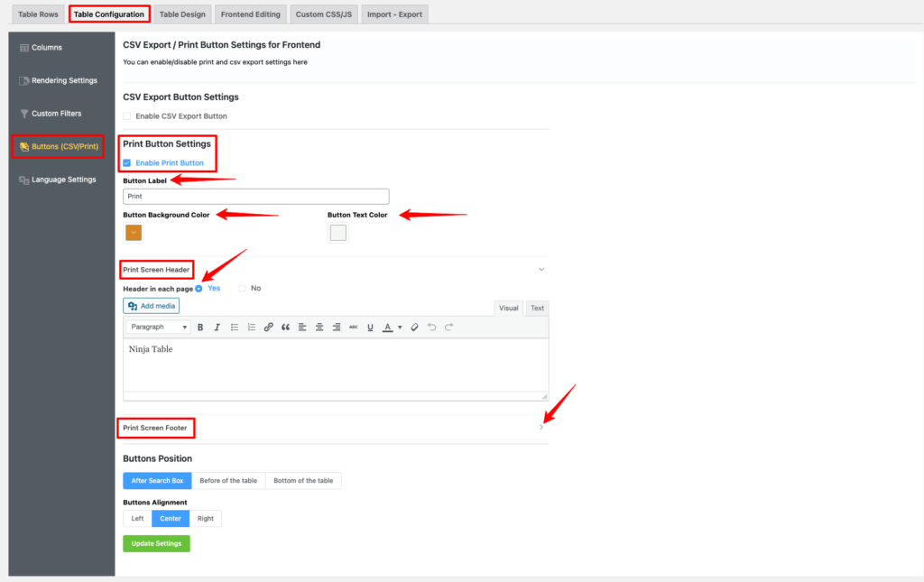Click the green Update Settings button
Screen dimensions: 924x582
click(x=156, y=543)
